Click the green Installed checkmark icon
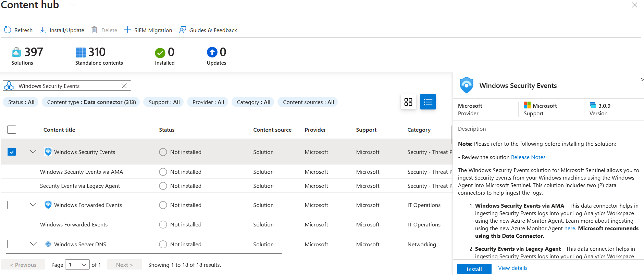This screenshot has height=275, width=644. (x=160, y=53)
